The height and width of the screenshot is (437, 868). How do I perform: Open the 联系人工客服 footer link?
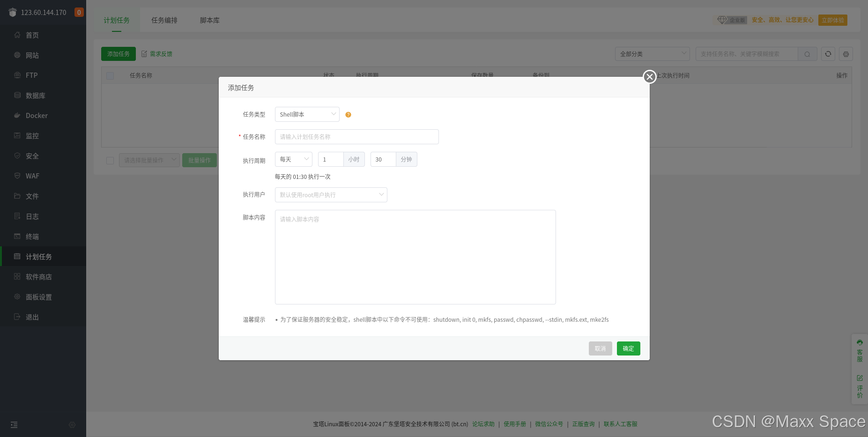pos(620,424)
